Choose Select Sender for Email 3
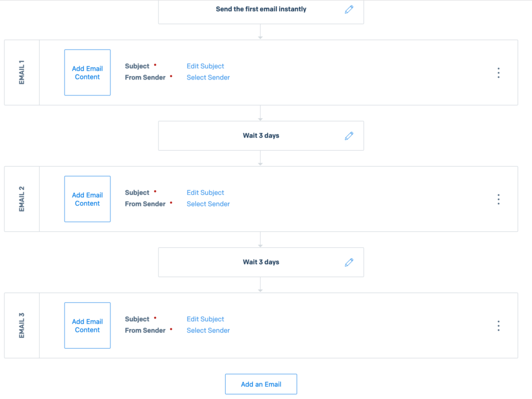The height and width of the screenshot is (399, 532). [208, 331]
